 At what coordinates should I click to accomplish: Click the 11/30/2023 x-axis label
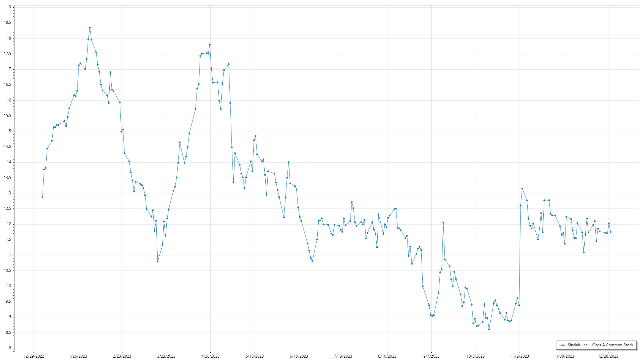pyautogui.click(x=564, y=356)
